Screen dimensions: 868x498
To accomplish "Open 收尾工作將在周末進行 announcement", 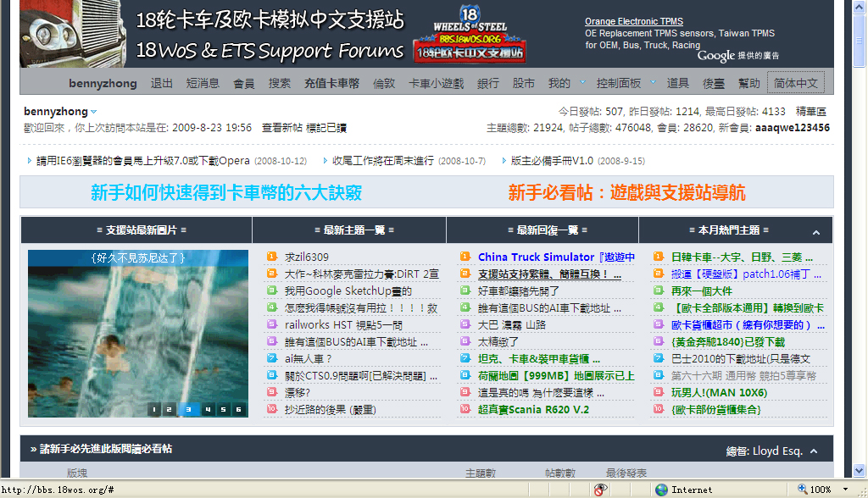I will 383,160.
